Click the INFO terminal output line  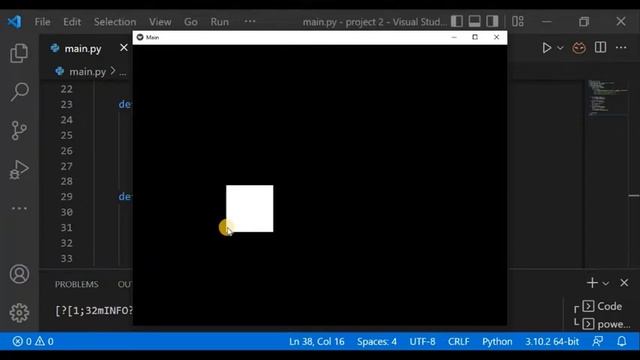click(x=94, y=311)
